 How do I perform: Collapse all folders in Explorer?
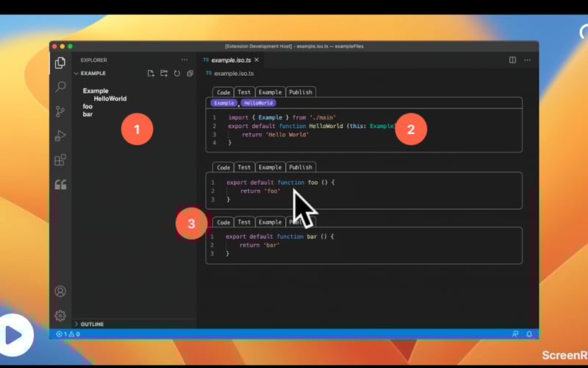pos(190,73)
